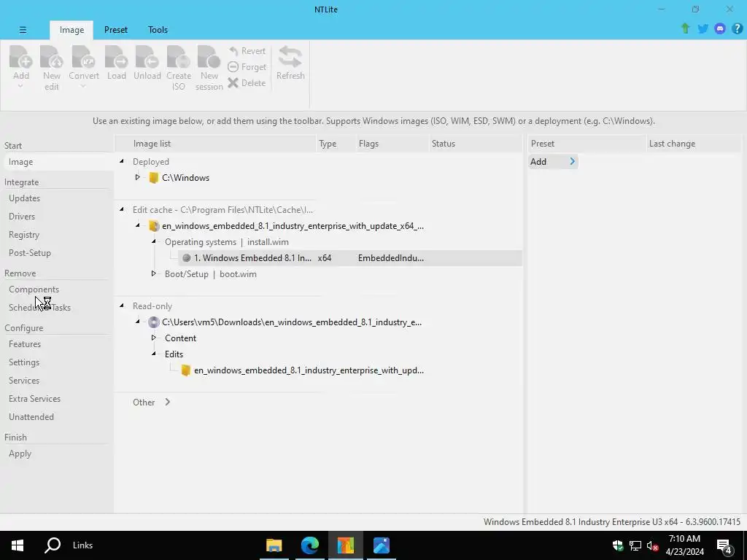Screen dimensions: 747x560
Task: Collapse the Edit cache group
Action: [x=122, y=209]
